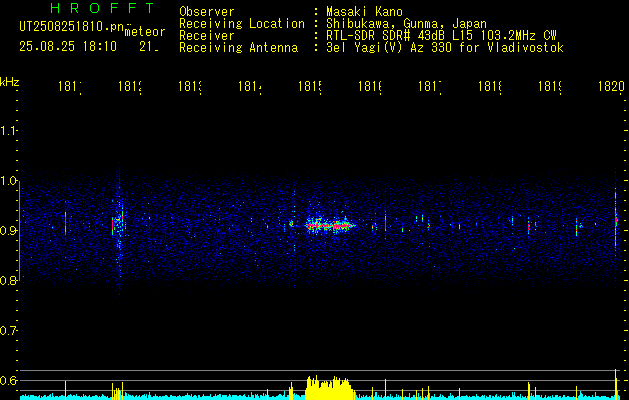Click the 0.7 kHz frequency axis label

(8, 331)
